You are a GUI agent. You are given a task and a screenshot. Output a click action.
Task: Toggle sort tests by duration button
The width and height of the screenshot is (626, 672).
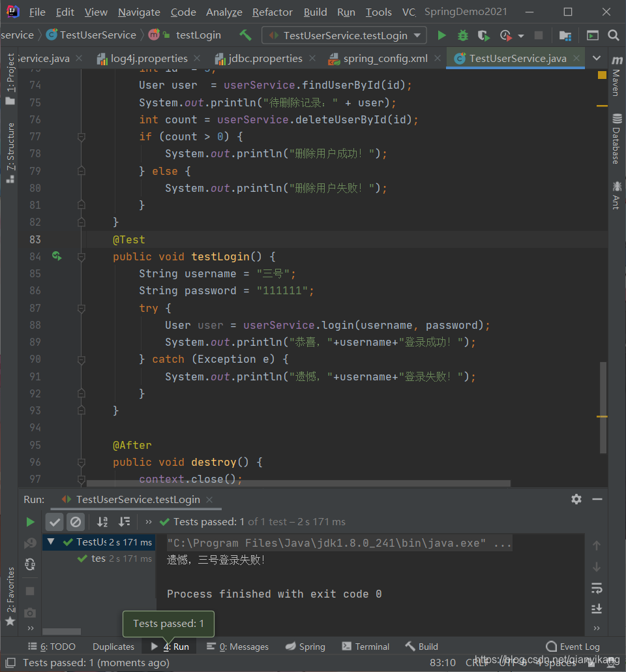coord(125,522)
